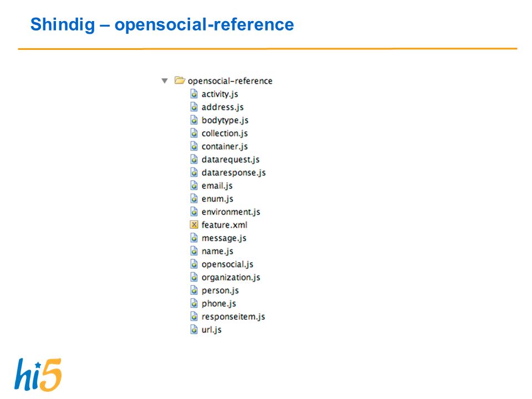This screenshot has width=532, height=399.
Task: Click the hi5 logo
Action: pos(38,375)
